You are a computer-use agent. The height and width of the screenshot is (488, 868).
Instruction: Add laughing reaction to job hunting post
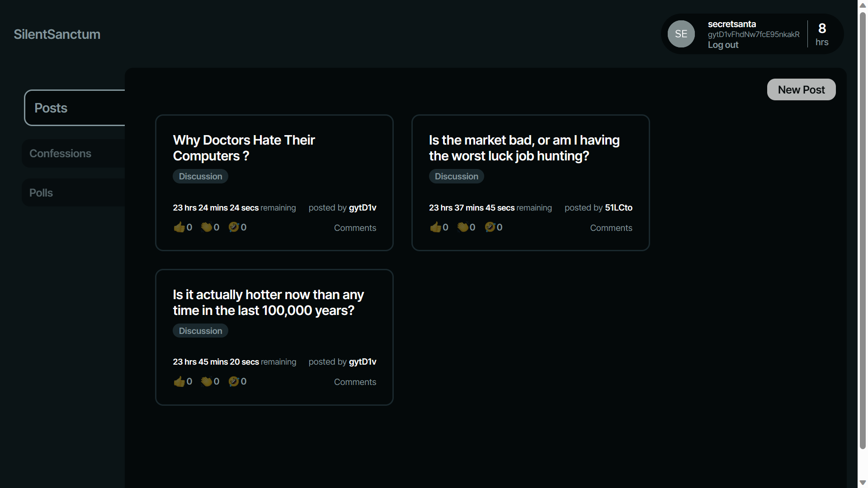(x=490, y=227)
